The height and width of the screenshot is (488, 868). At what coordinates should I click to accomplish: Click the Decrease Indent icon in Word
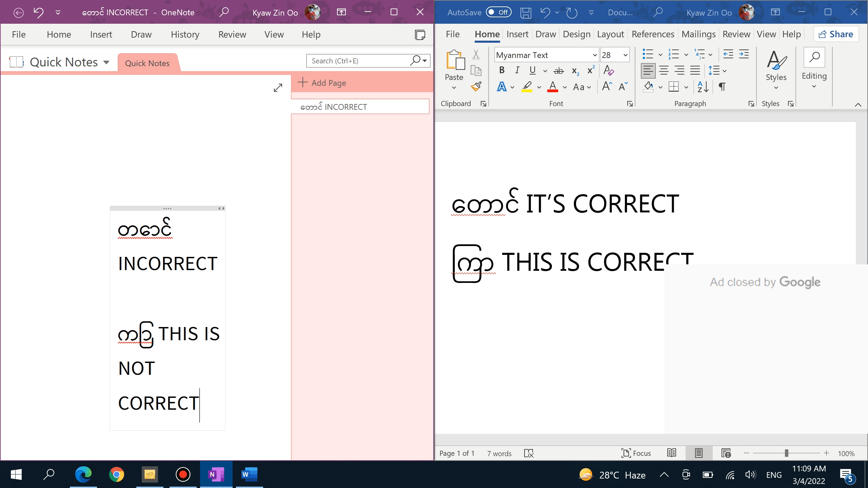point(728,54)
